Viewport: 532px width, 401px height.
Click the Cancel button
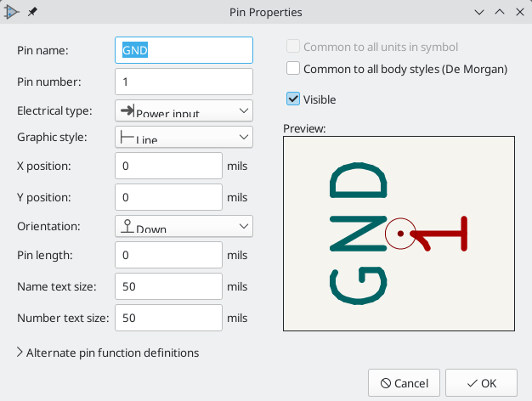[x=404, y=383]
